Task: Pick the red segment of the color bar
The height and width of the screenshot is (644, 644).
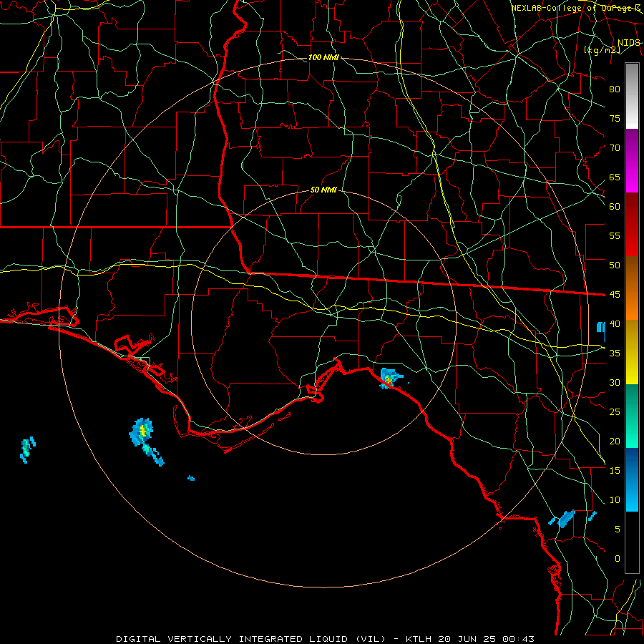Action: point(632,225)
